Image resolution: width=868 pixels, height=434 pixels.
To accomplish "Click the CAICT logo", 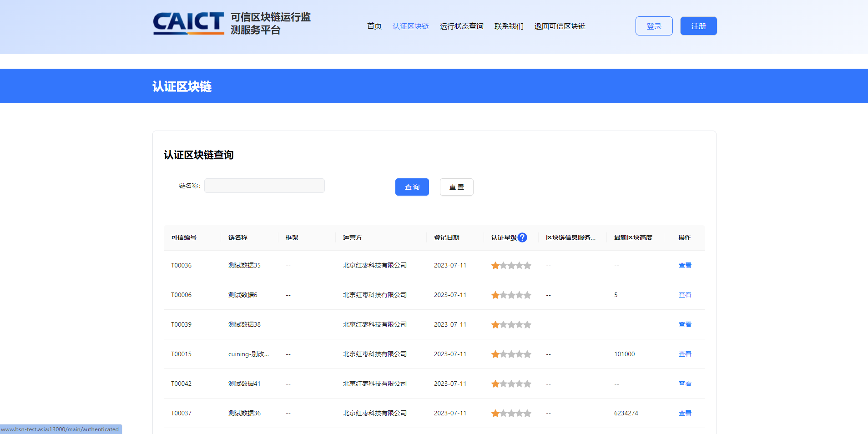I will (x=188, y=23).
